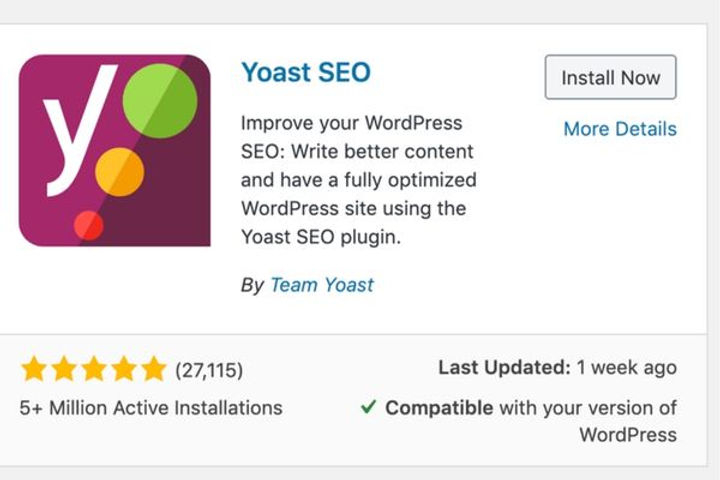Screen dimensions: 720x480
Task: Click the fifth rating star
Action: tap(153, 369)
